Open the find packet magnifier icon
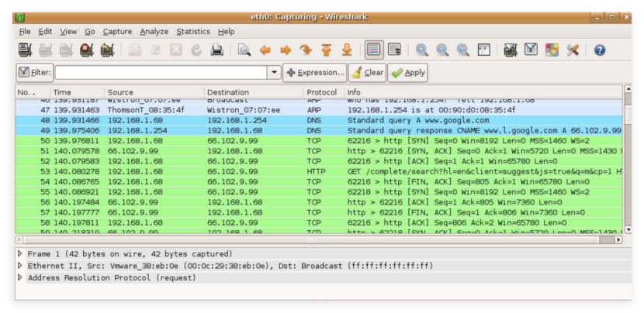The image size is (644, 313). (x=244, y=50)
